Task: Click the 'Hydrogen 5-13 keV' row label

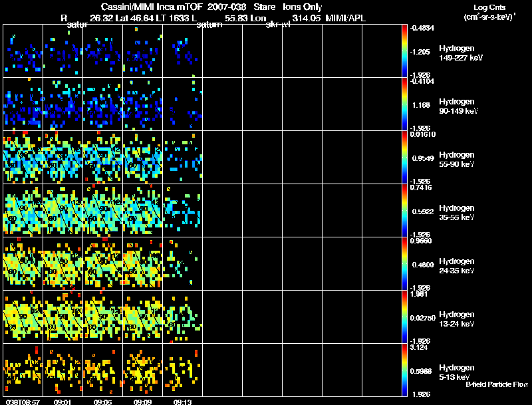Action: click(x=457, y=372)
